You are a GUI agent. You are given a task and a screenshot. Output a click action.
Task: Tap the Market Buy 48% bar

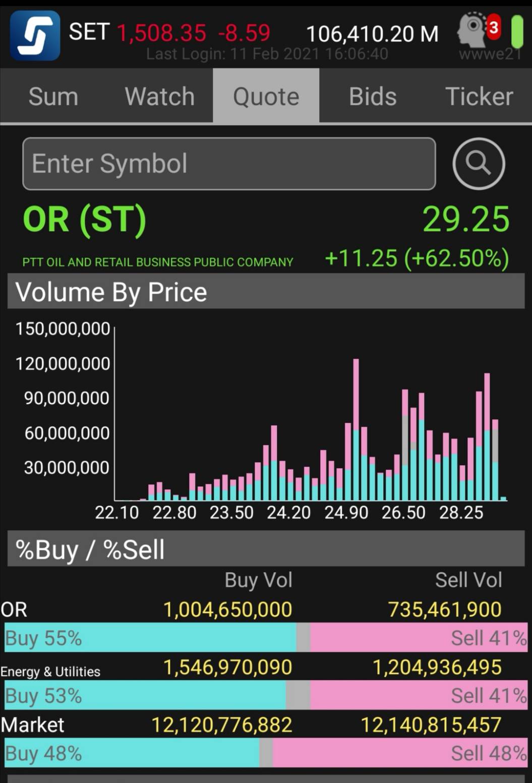click(x=132, y=753)
